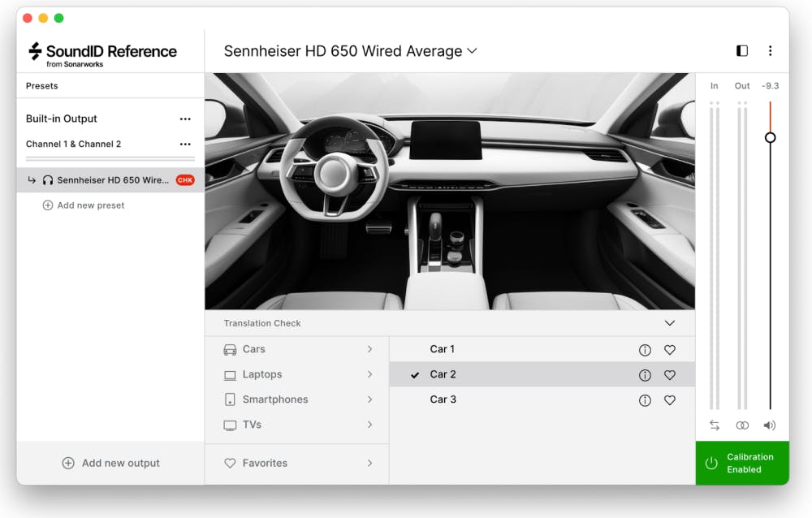
Task: Click the swap channels arrows icon
Action: [715, 425]
